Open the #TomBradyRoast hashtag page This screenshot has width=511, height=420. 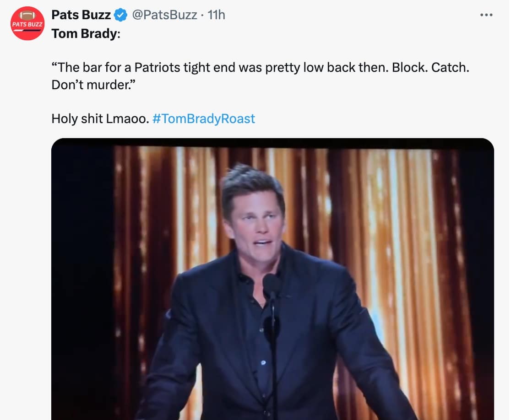[x=204, y=118]
